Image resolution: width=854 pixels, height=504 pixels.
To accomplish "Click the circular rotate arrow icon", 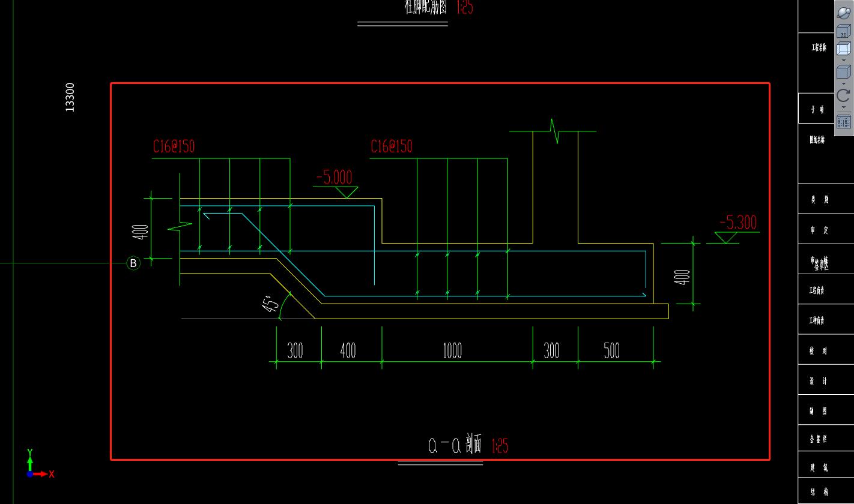I will (844, 95).
